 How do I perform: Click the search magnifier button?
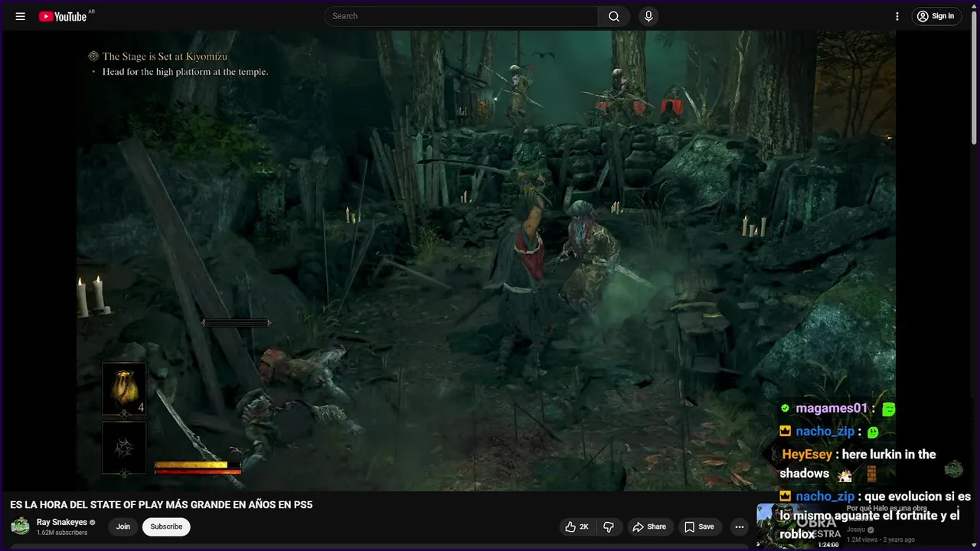(x=614, y=16)
